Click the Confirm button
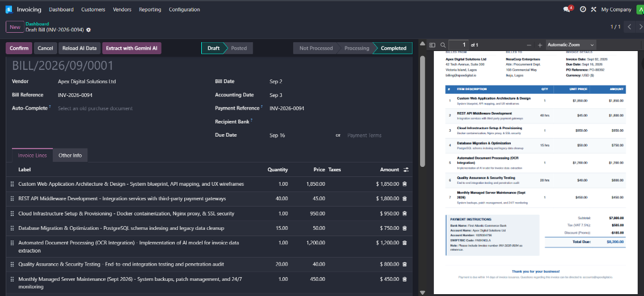The height and width of the screenshot is (296, 644). pyautogui.click(x=19, y=48)
